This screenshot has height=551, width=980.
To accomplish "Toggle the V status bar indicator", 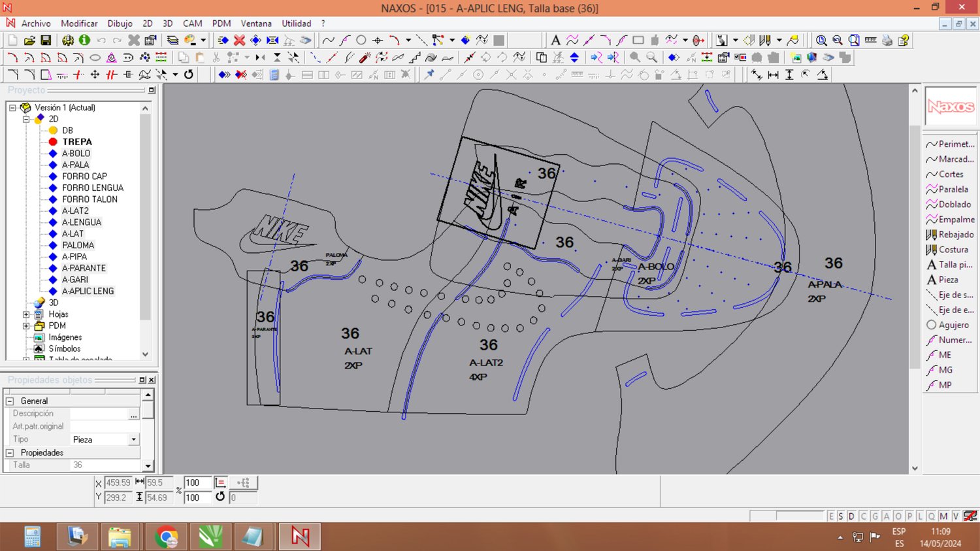I will click(955, 516).
